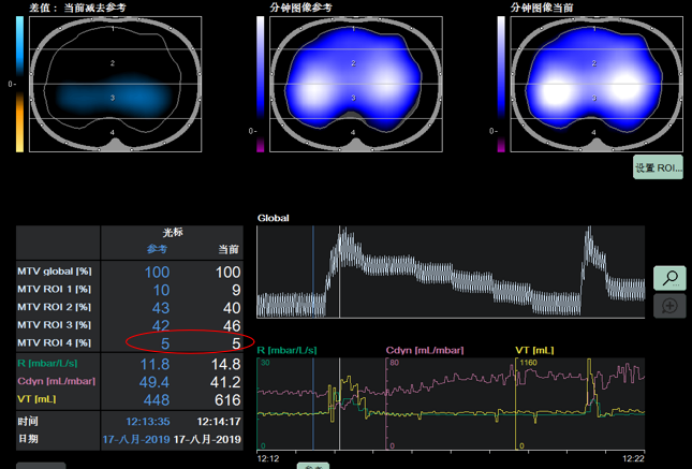Image resolution: width=692 pixels, height=469 pixels.
Task: Select the yellow VT axis line in trend chart
Action: 515,404
